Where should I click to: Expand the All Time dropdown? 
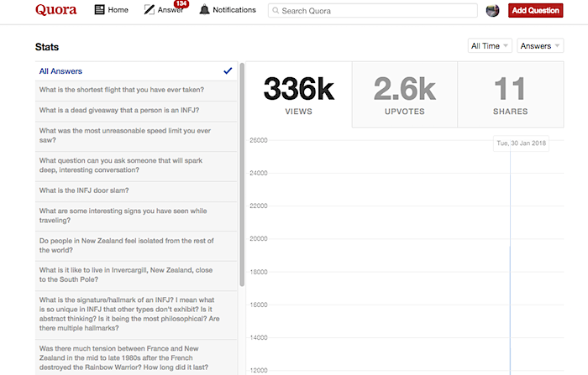[490, 46]
